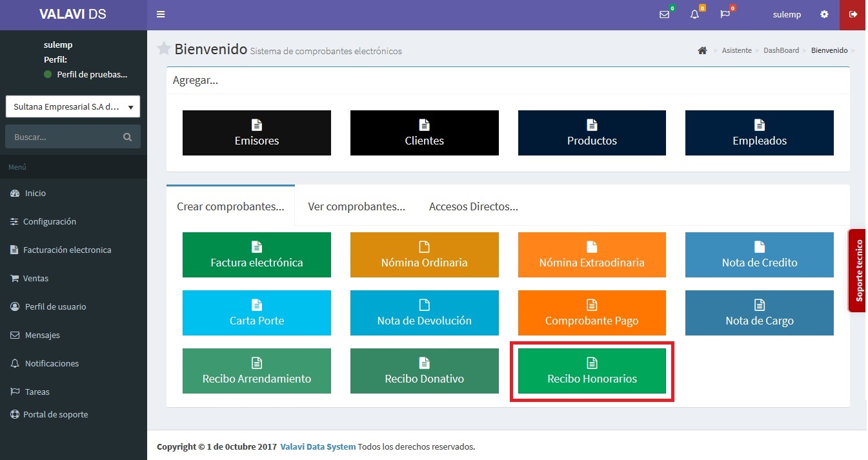Toggle the hamburger sidebar menu icon

pyautogui.click(x=161, y=15)
